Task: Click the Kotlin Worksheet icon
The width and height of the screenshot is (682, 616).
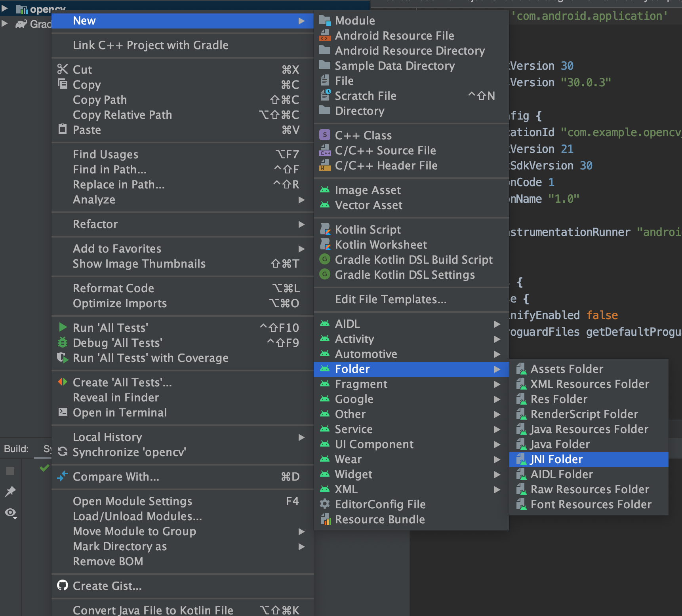Action: click(x=325, y=245)
